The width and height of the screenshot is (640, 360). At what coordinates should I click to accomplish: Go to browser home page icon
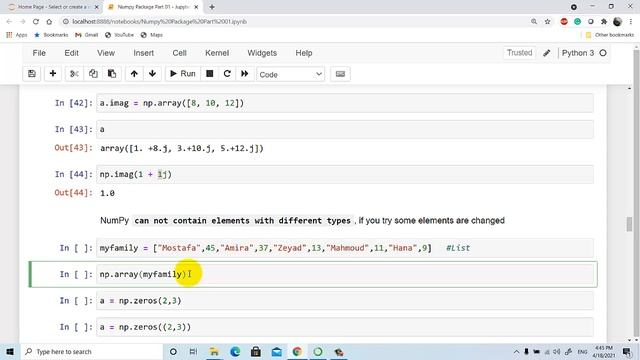click(49, 22)
